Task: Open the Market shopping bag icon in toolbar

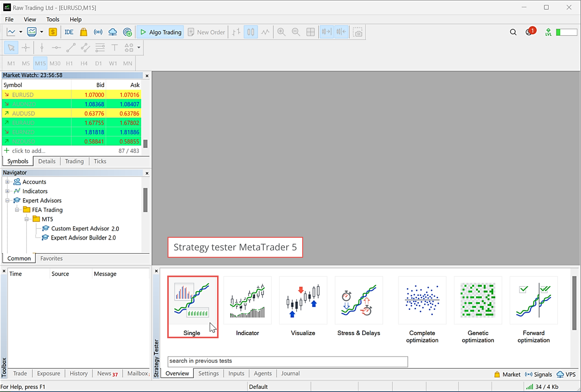Action: click(x=83, y=32)
